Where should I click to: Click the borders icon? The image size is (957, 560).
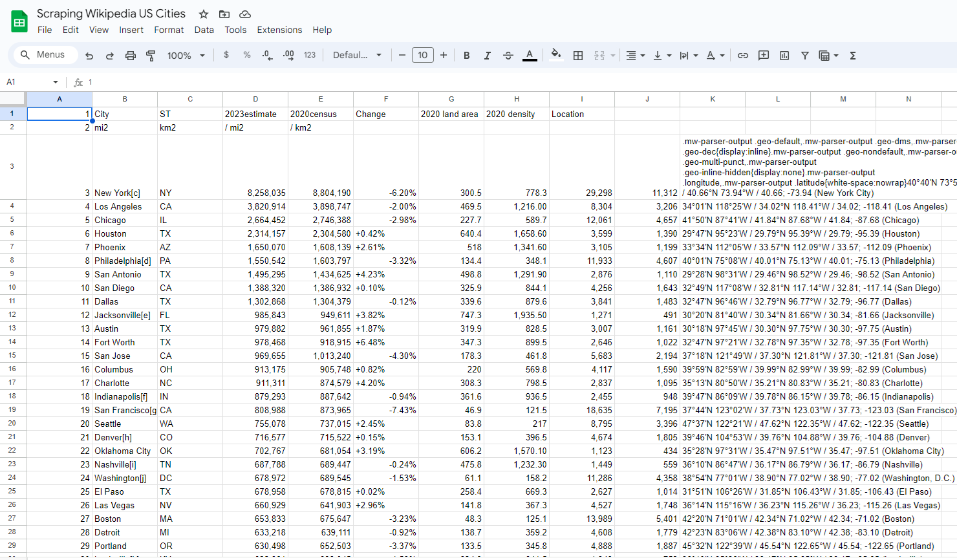point(578,56)
